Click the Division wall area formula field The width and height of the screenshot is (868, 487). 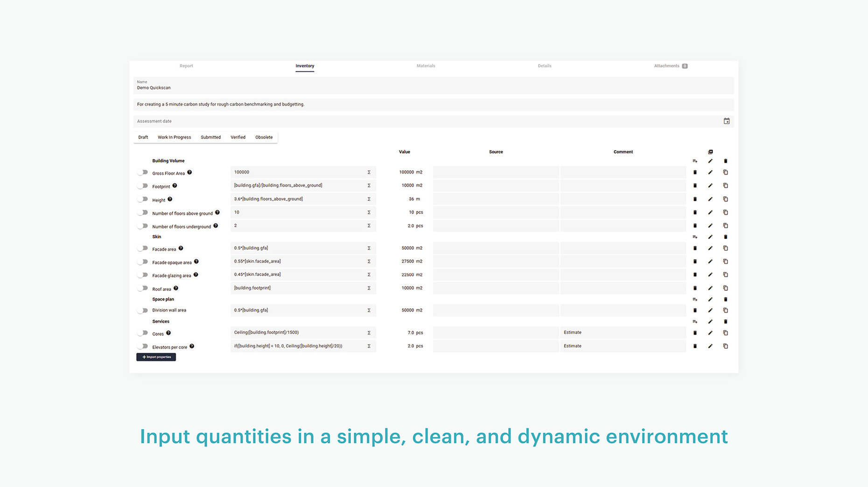(299, 311)
